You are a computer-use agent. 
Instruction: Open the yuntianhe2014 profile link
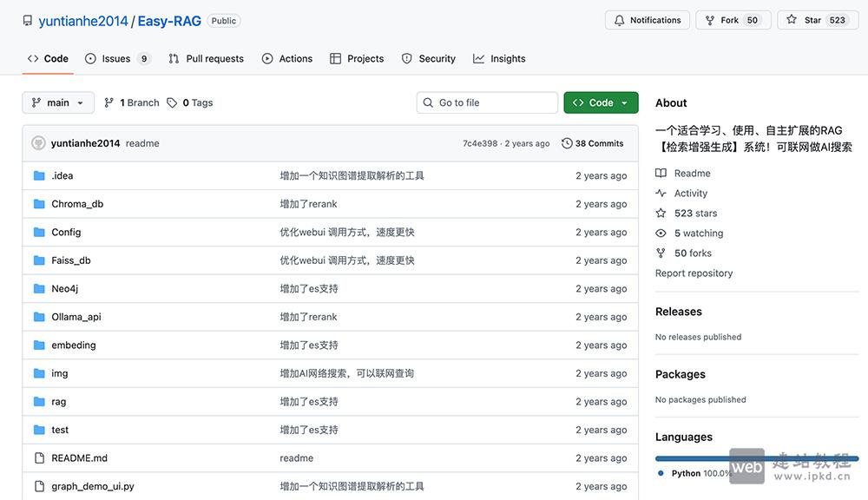[x=82, y=20]
